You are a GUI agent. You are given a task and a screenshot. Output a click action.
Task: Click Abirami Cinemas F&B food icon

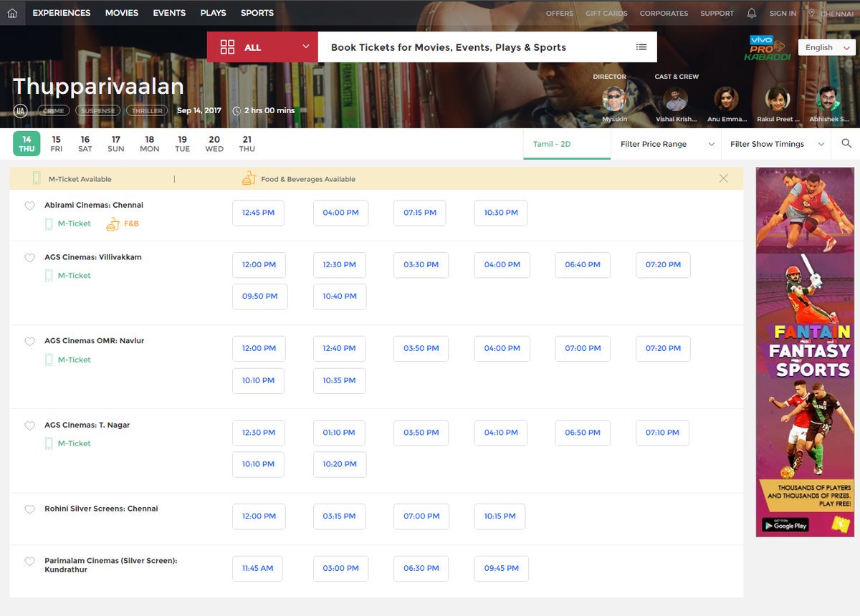[x=113, y=223]
